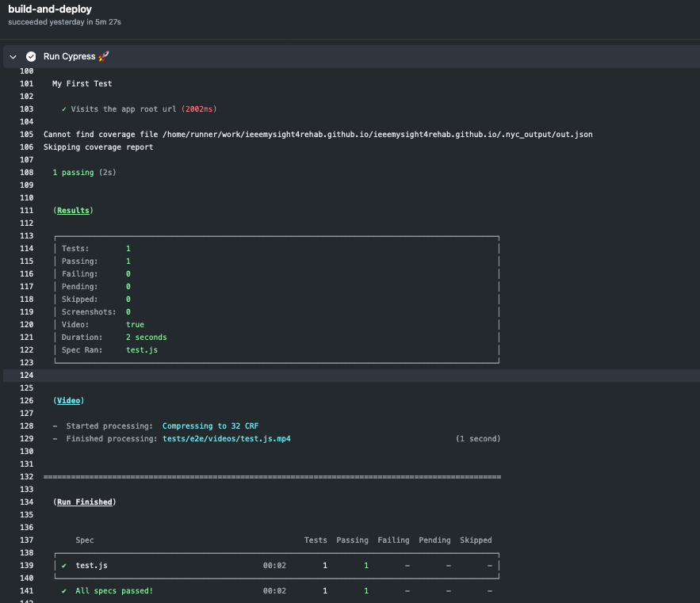Click the '(1 second)' processing time
This screenshot has width=700, height=603.
pyautogui.click(x=478, y=439)
